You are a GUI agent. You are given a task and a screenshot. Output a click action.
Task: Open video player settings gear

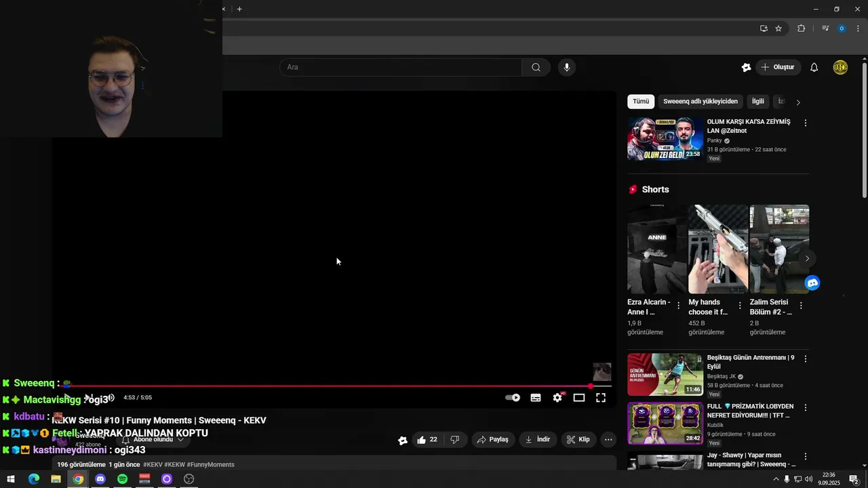click(x=557, y=398)
